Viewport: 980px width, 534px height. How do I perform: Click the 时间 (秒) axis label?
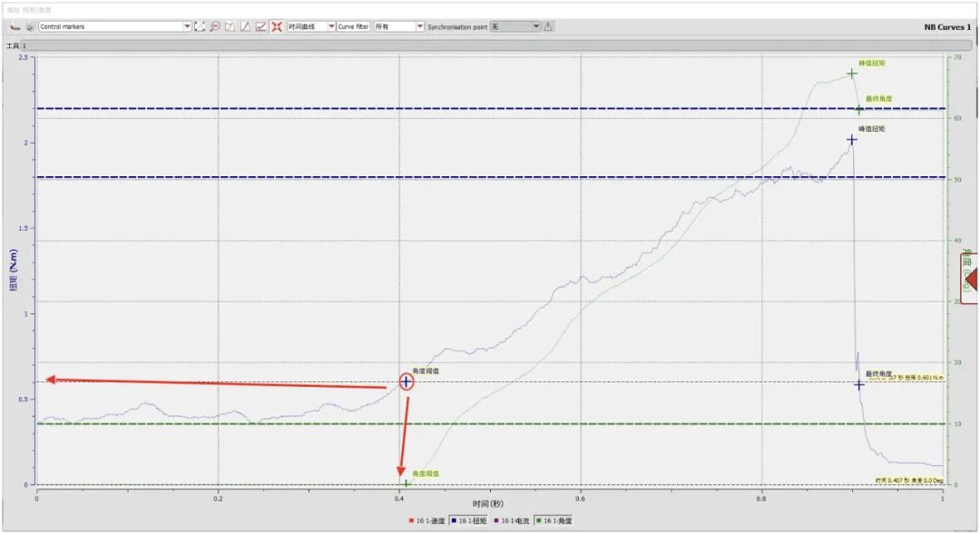click(487, 504)
